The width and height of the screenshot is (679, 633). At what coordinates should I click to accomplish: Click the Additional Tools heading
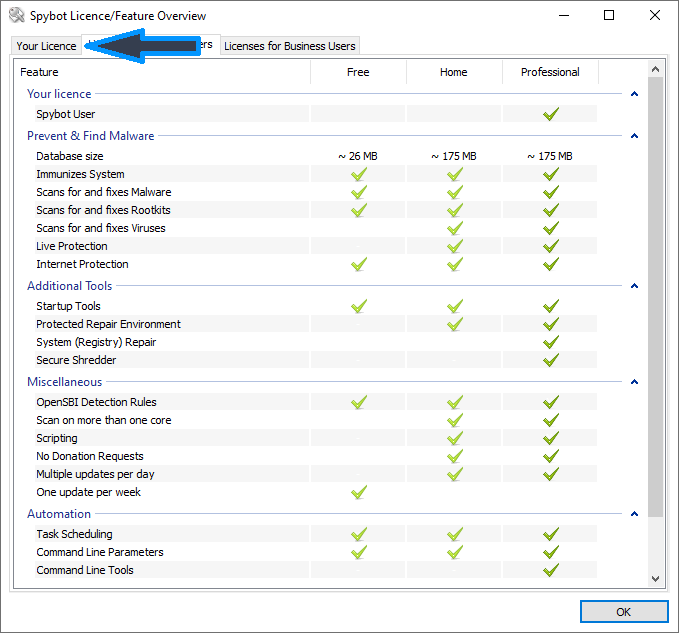pos(70,285)
